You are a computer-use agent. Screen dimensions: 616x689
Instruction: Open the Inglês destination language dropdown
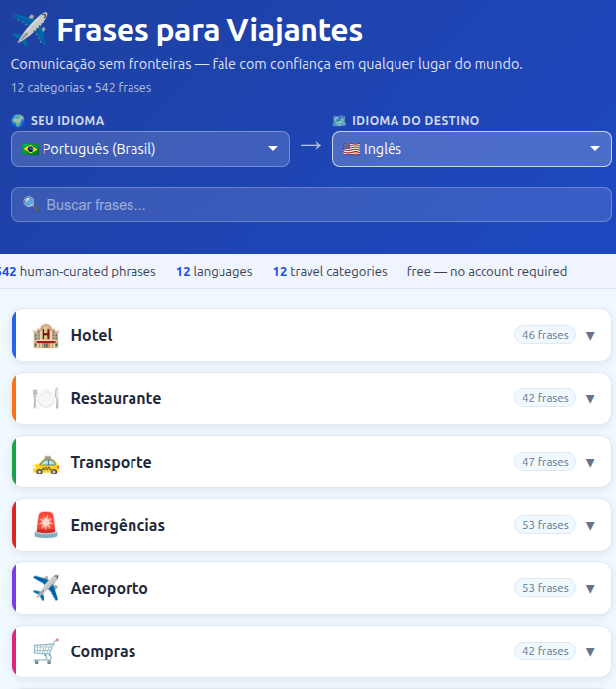tap(472, 149)
